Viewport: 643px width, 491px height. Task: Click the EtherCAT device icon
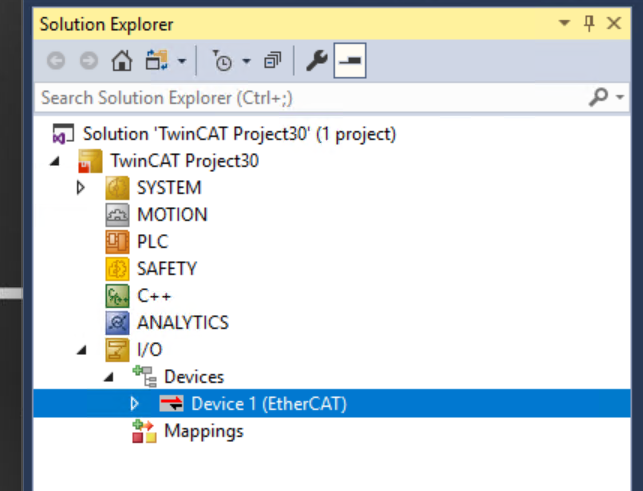171,404
